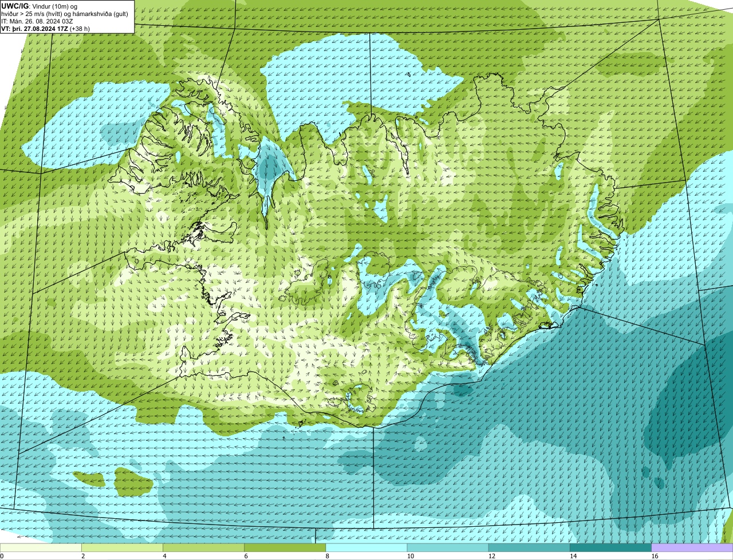Click the 12–14 m/s teal legend swatch
This screenshot has height=560, width=733.
tap(529, 548)
